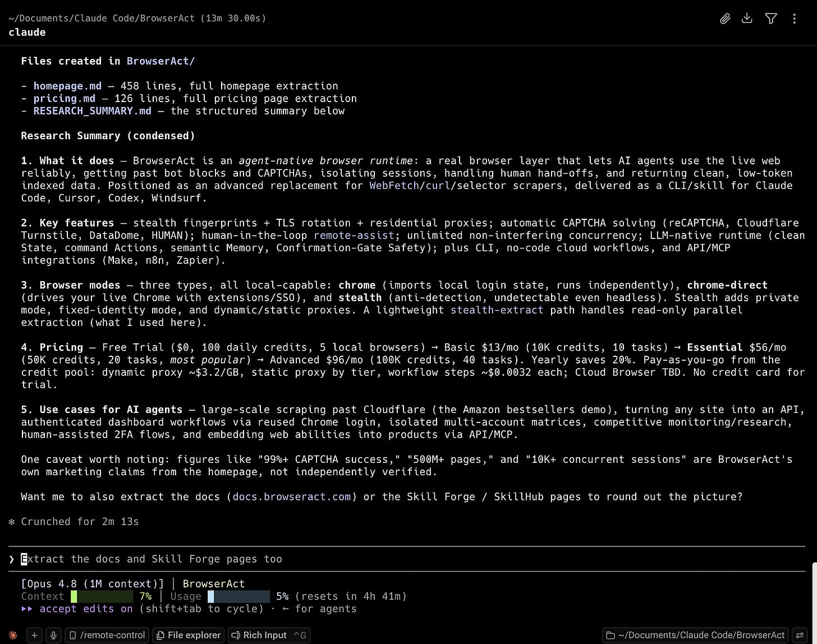
Task: Click the 'Research Summary (condensed)' heading
Action: (108, 136)
